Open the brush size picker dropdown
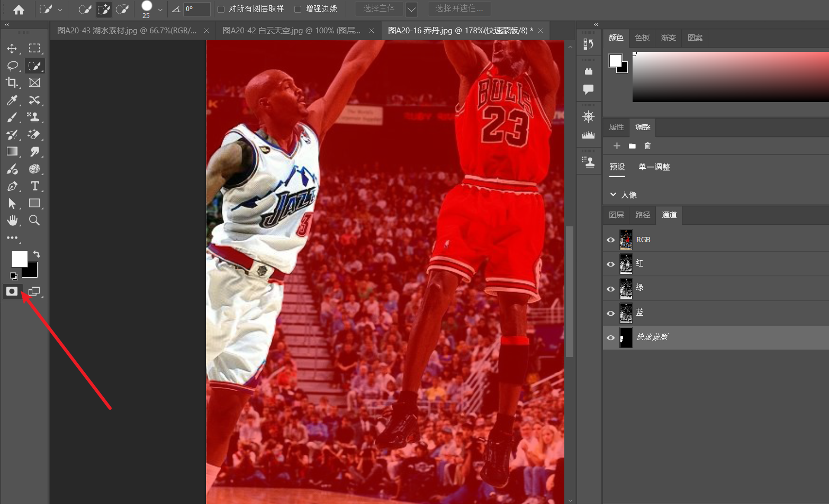This screenshot has width=829, height=504. 160,10
